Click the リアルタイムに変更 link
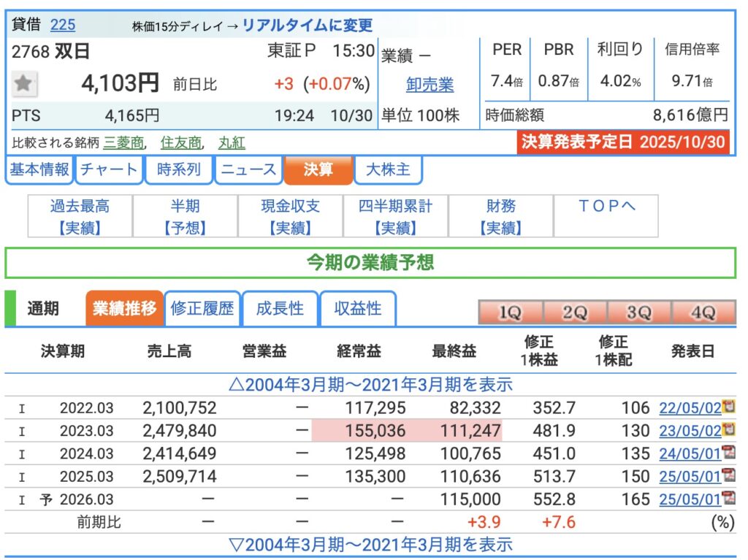Image resolution: width=748 pixels, height=560 pixels. point(307,26)
